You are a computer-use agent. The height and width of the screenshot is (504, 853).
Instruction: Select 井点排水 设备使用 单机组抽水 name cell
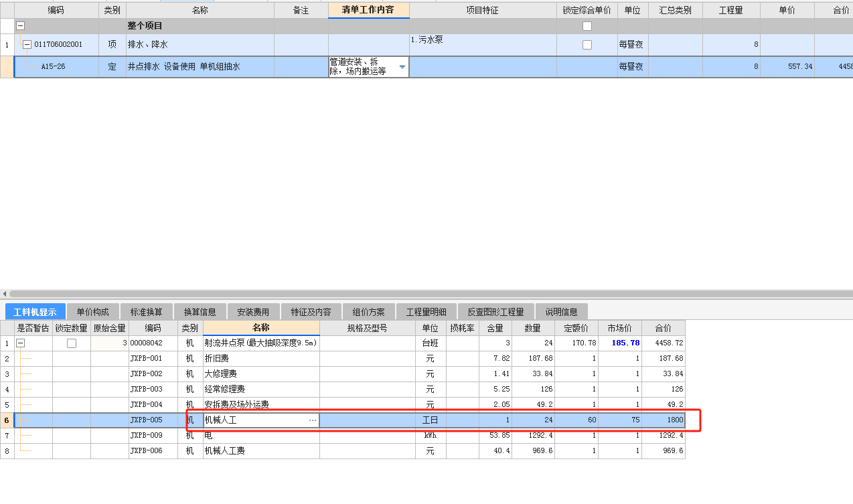click(200, 67)
